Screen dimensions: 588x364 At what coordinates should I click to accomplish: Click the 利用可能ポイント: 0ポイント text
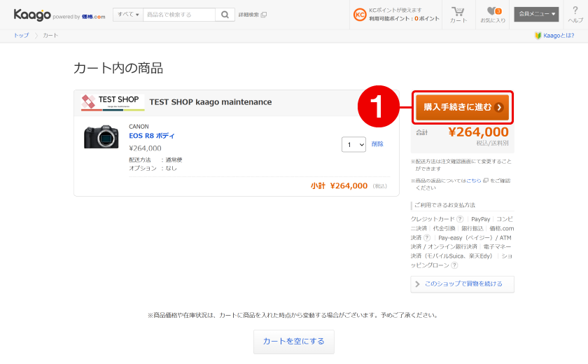[405, 18]
